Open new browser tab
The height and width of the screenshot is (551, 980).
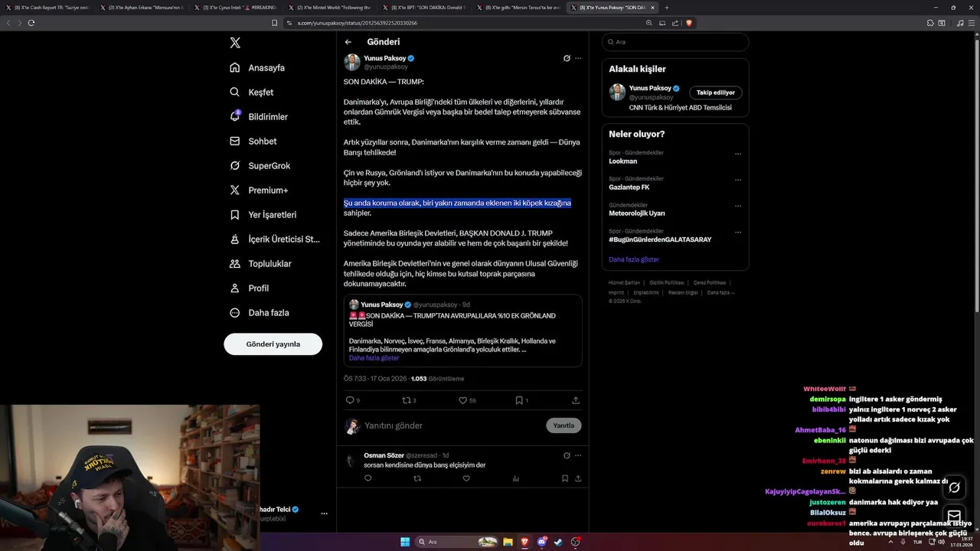click(666, 7)
